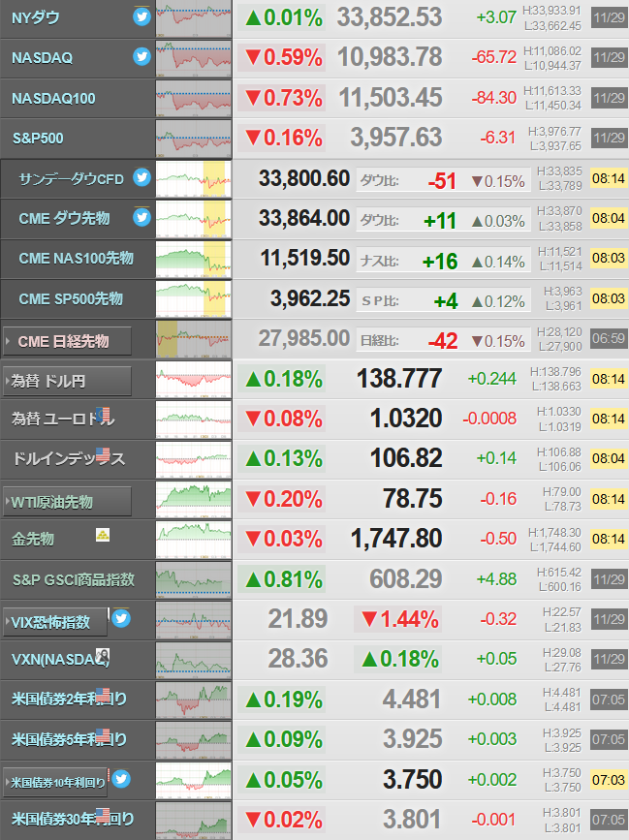Image resolution: width=629 pixels, height=840 pixels.
Task: Click the US flag icon on ドルインデックス
Action: coord(103,454)
